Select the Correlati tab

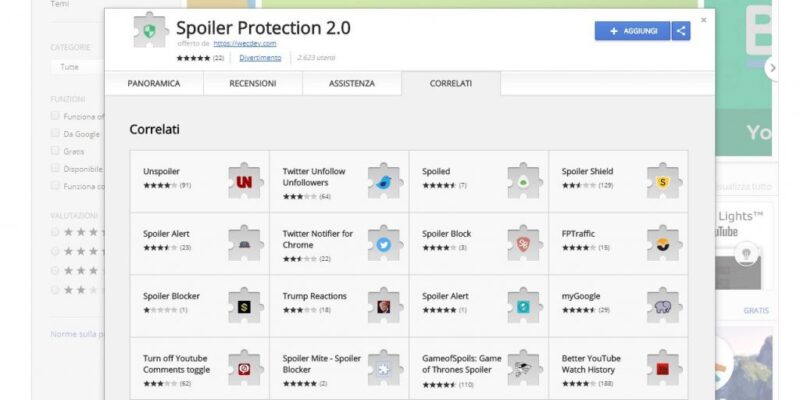coord(451,83)
